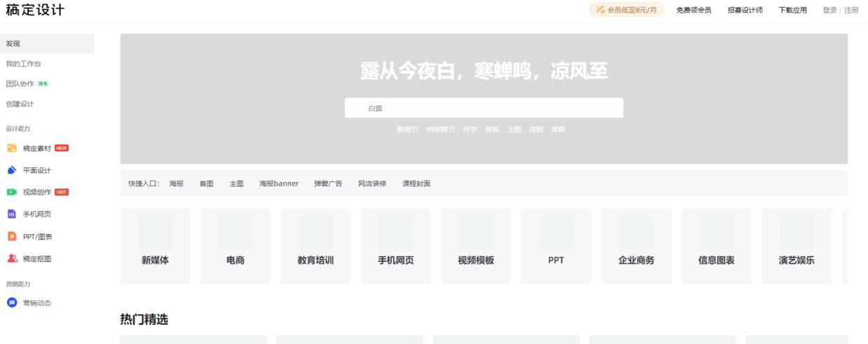The width and height of the screenshot is (868, 344).
Task: Open the 企业商务 category card
Action: [x=636, y=246]
